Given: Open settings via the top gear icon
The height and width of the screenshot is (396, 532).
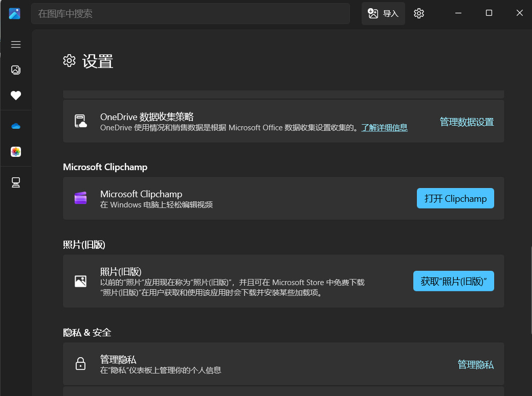Looking at the screenshot, I should (x=418, y=13).
